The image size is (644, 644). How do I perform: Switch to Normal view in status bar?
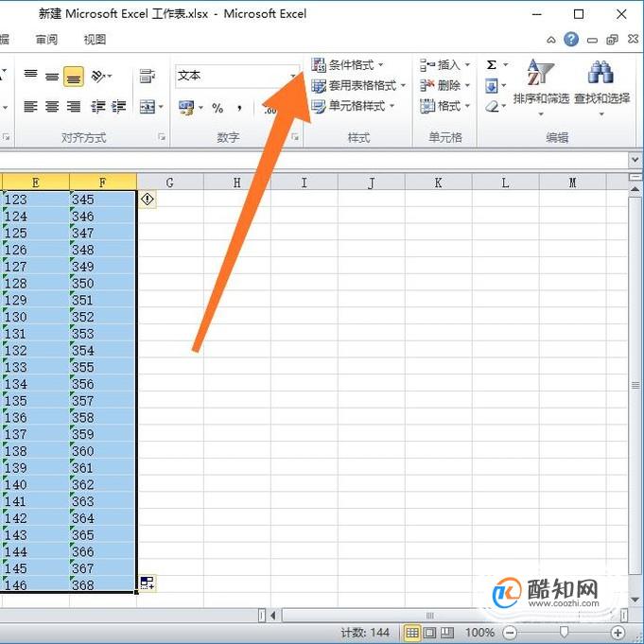[x=412, y=633]
